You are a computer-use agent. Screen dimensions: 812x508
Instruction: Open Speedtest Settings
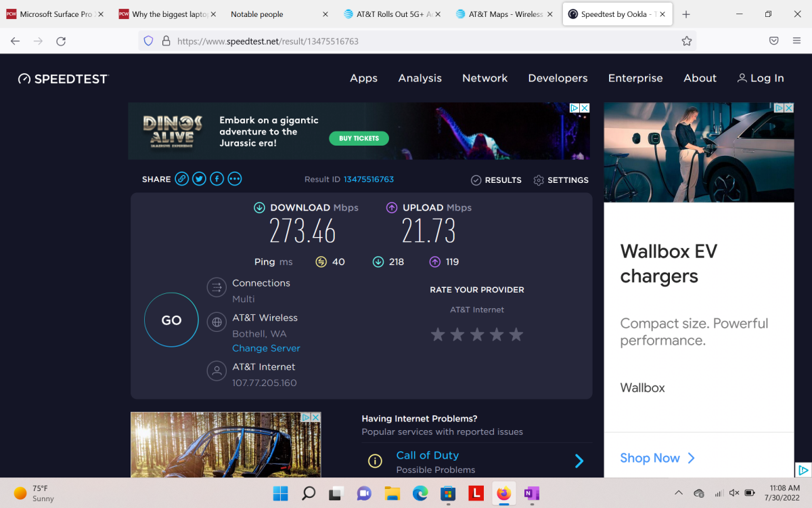click(x=561, y=180)
